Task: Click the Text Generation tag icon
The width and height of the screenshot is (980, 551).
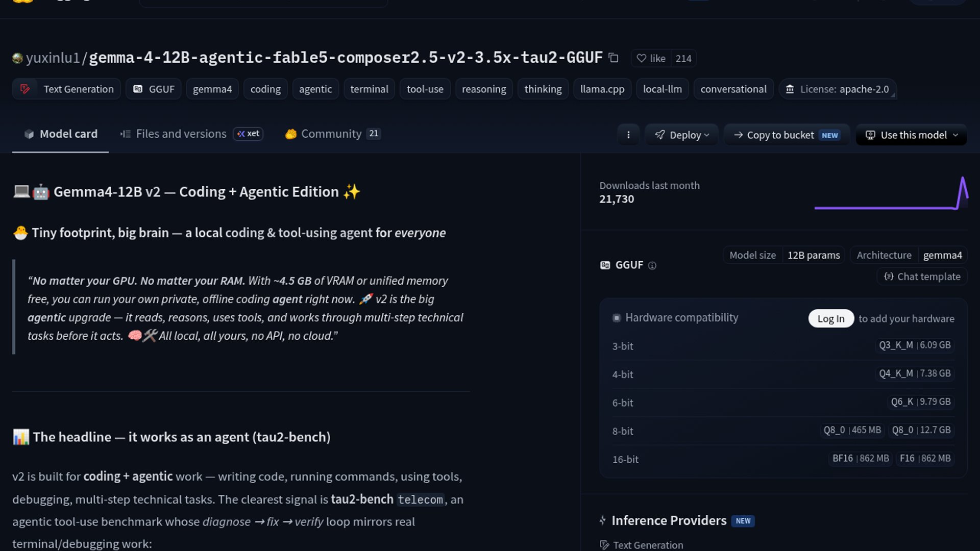Action: pyautogui.click(x=25, y=89)
